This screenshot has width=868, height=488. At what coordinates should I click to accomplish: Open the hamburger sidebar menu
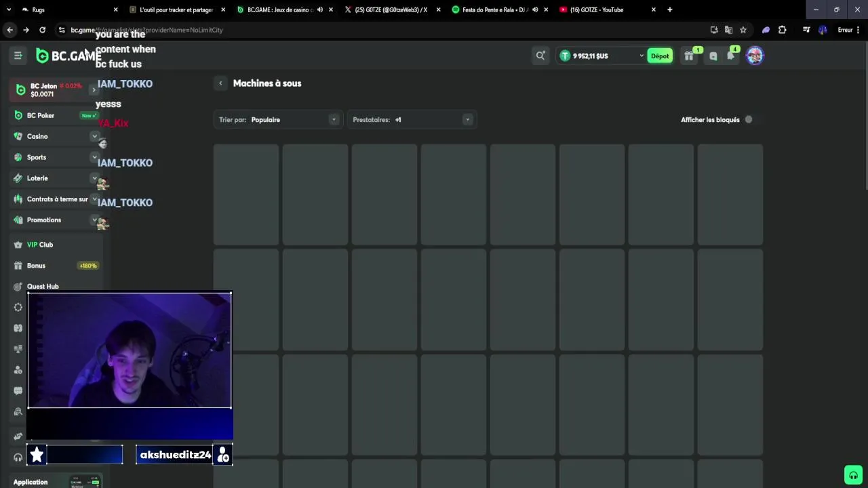click(x=18, y=56)
